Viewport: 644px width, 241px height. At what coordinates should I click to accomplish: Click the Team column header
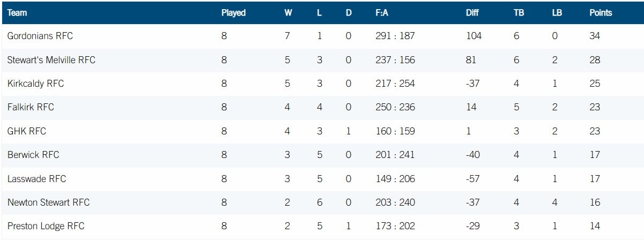pos(17,13)
